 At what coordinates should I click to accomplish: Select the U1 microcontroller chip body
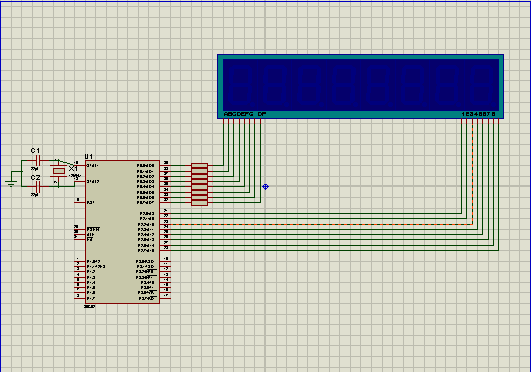click(x=122, y=232)
